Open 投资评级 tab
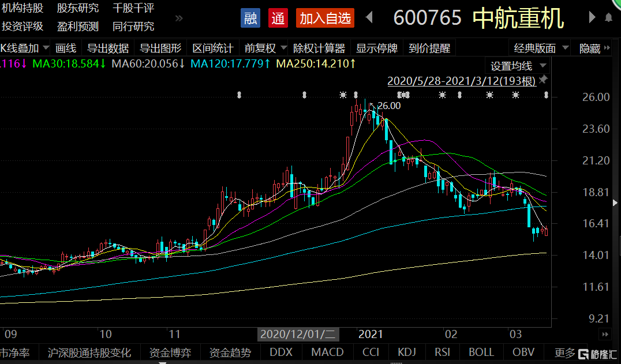621x364 pixels. pos(22,27)
